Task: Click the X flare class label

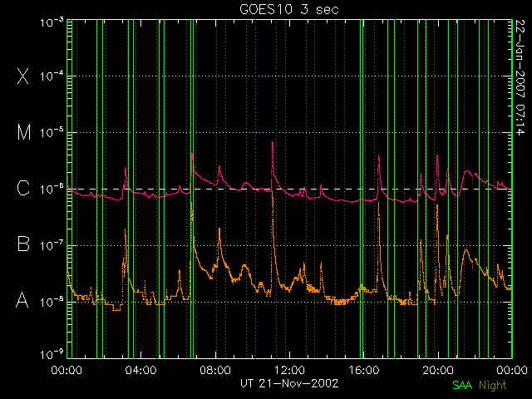Action: tap(23, 76)
